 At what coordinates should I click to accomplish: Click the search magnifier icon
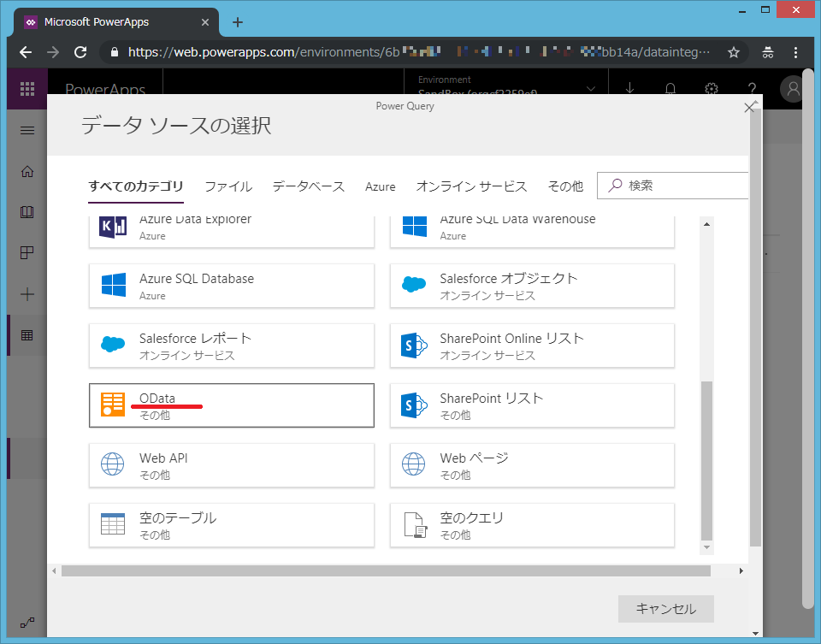(x=615, y=186)
